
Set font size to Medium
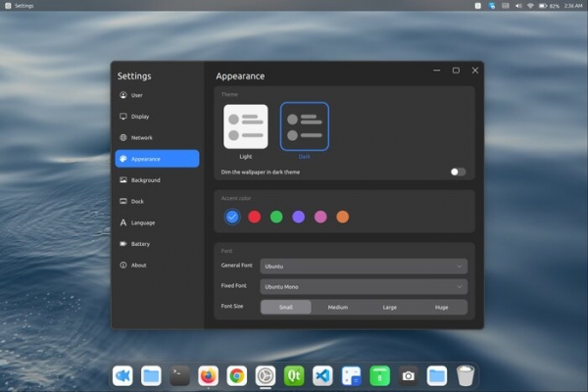click(337, 307)
